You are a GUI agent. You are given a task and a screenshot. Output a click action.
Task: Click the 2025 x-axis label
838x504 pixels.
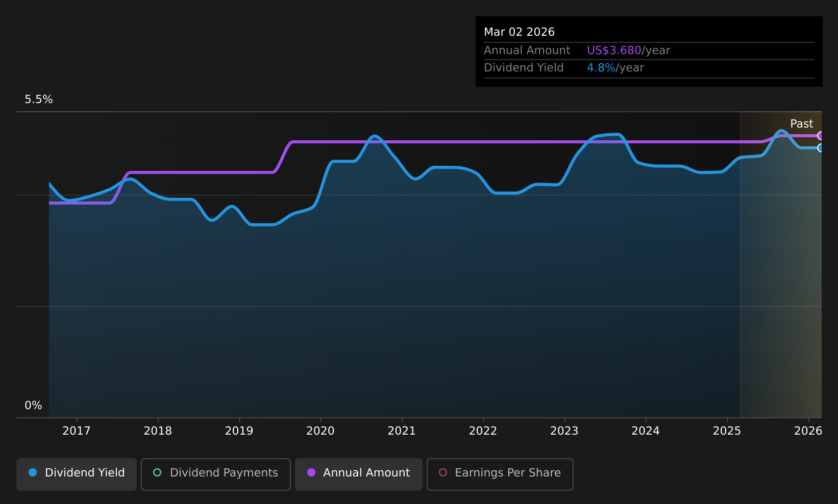pos(727,431)
